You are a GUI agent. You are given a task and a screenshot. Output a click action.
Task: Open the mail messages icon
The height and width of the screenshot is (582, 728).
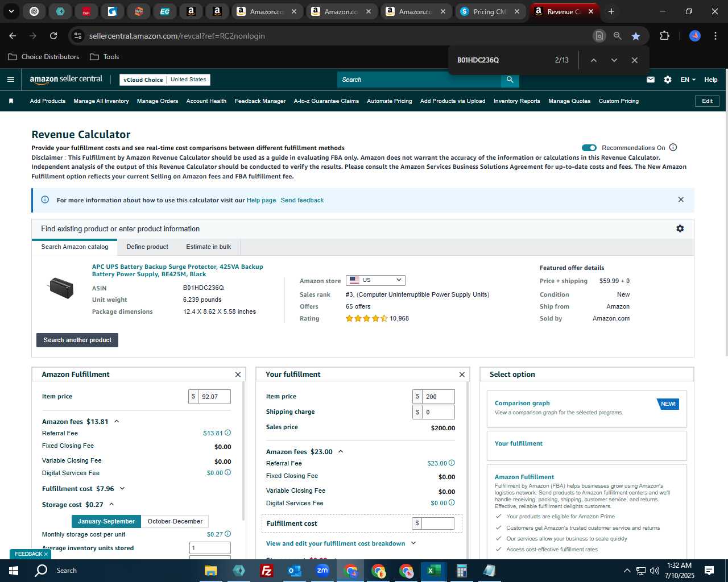click(651, 80)
